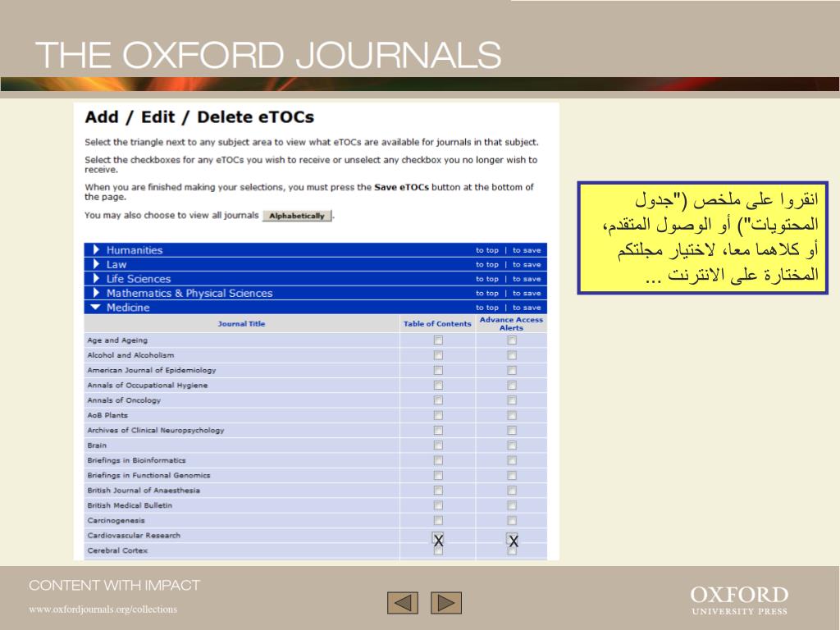Go to the previous slide arrow button

pos(402,603)
